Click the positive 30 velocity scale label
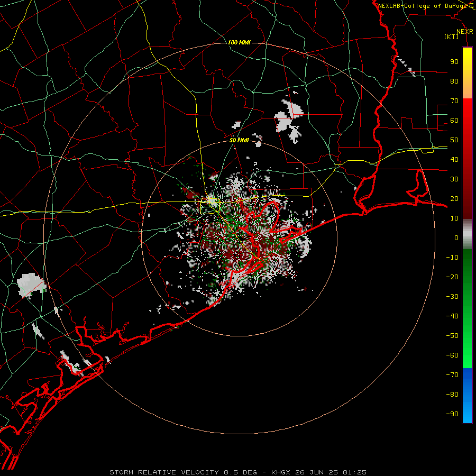The height and width of the screenshot is (476, 476). click(454, 179)
